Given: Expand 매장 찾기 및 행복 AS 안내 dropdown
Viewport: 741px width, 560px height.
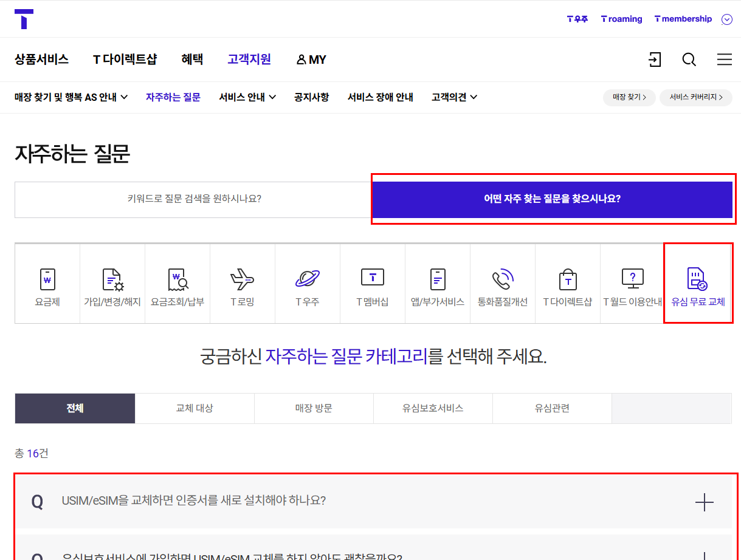Looking at the screenshot, I should point(71,97).
